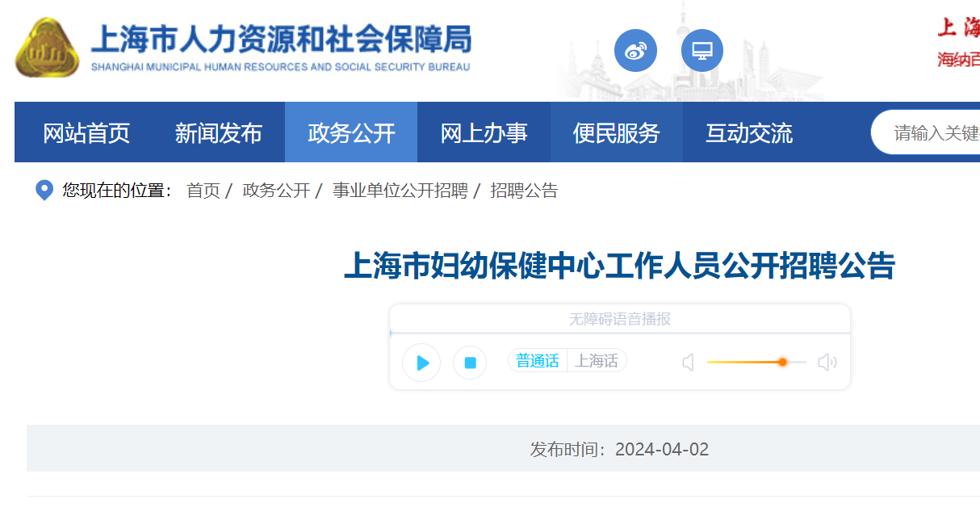Go to 新闻发布 in navigation bar
Image resolution: width=980 pixels, height=516 pixels.
click(x=219, y=132)
